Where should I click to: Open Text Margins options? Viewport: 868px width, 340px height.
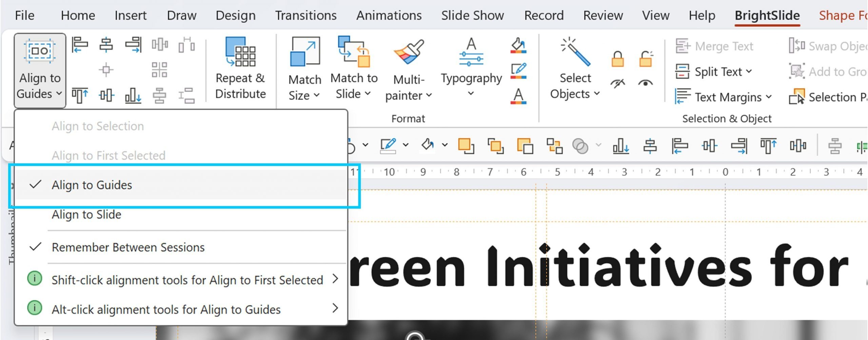[x=728, y=97]
